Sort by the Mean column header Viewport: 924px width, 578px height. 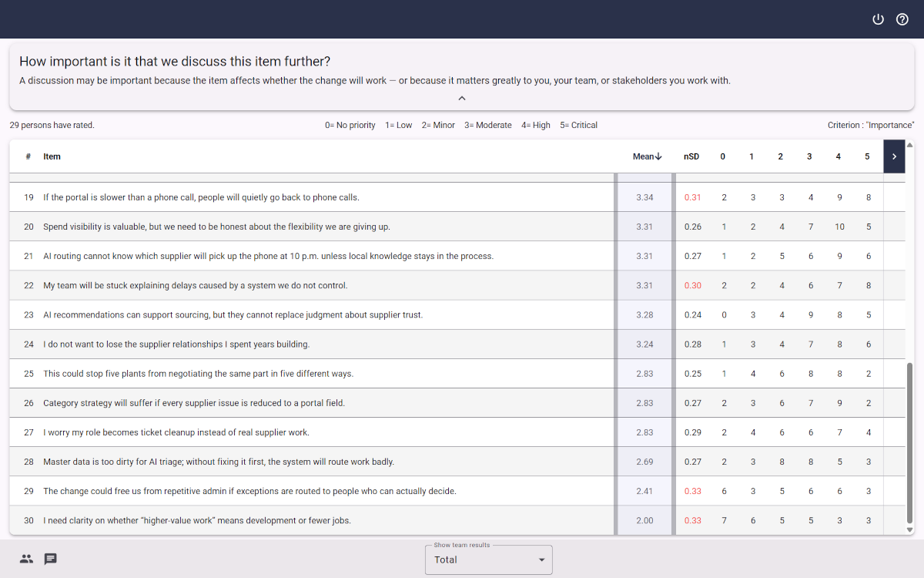tap(648, 156)
